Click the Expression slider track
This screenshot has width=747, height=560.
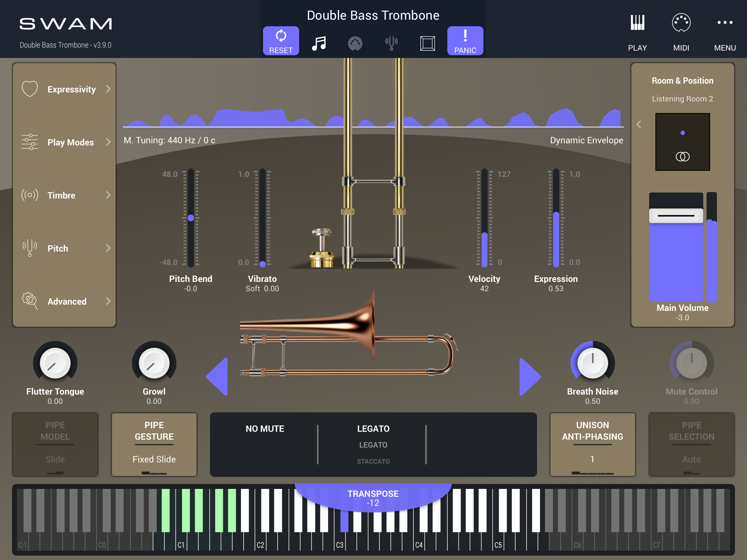click(556, 218)
